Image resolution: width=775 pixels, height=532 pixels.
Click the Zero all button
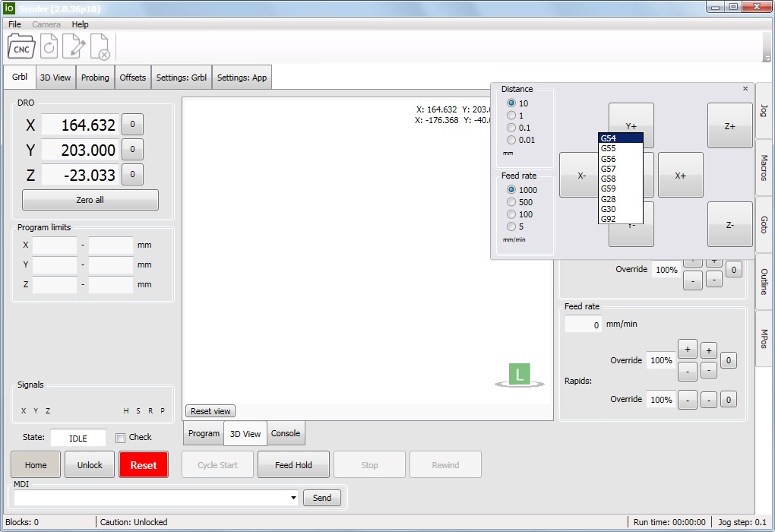click(90, 200)
